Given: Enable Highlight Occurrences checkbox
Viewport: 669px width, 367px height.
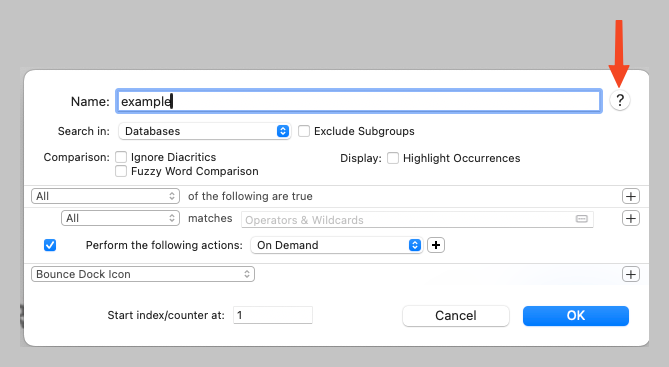Looking at the screenshot, I should [x=393, y=158].
